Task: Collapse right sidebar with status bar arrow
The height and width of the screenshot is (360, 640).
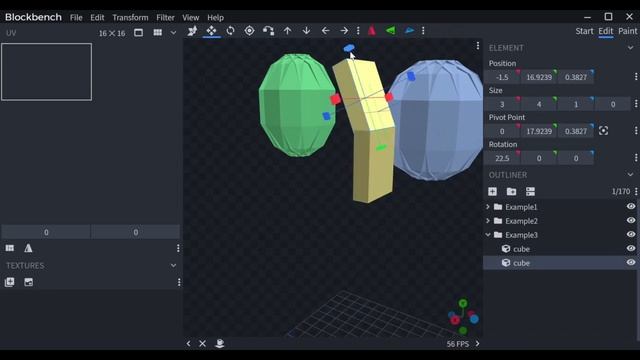Action: coord(477,344)
